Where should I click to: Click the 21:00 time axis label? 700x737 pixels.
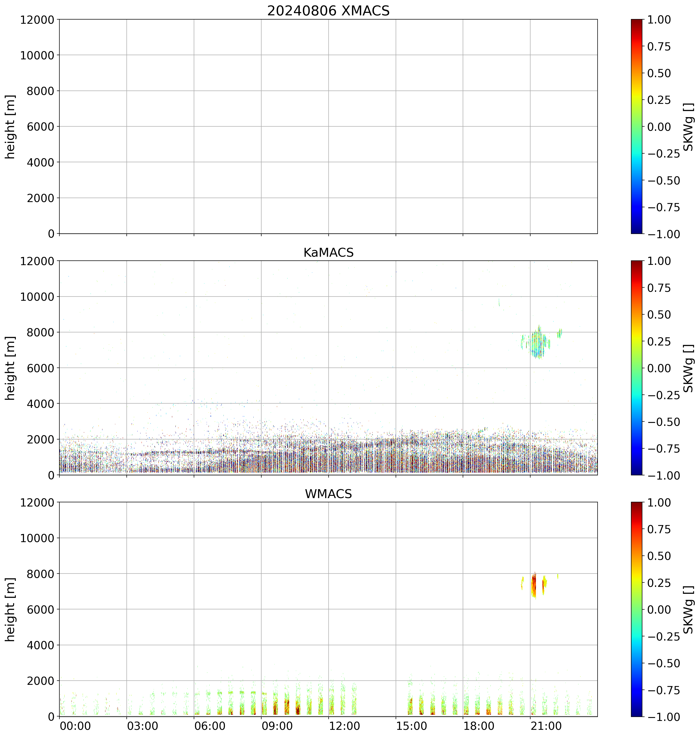546,726
